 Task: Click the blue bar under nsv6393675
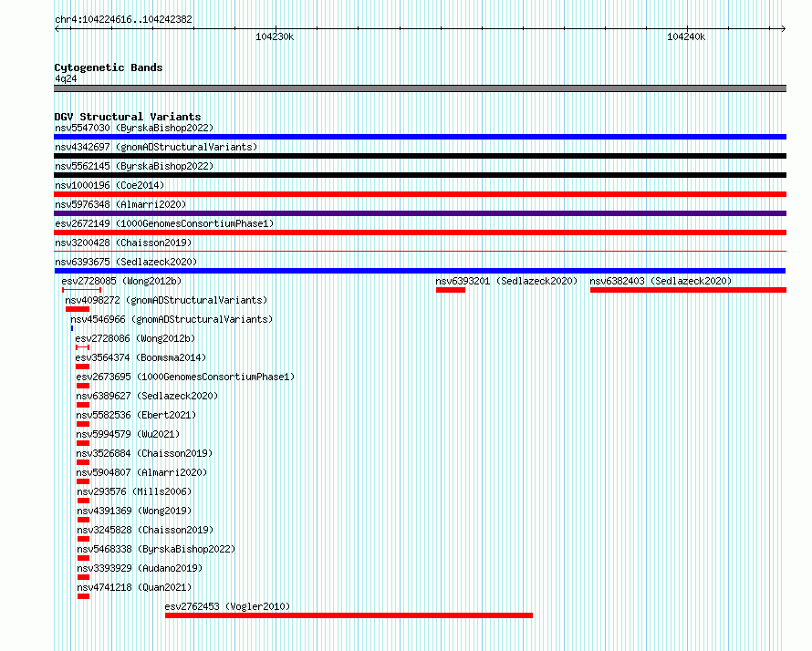420,271
